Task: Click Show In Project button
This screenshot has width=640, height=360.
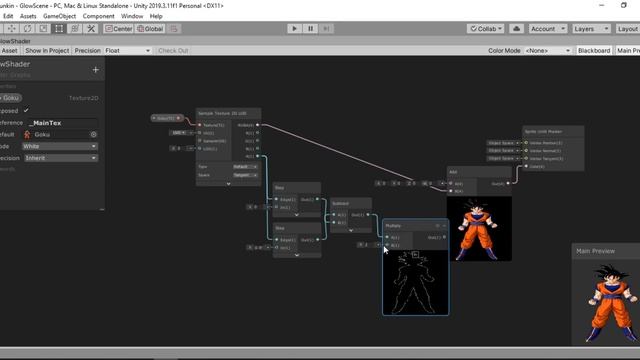Action: pyautogui.click(x=47, y=51)
